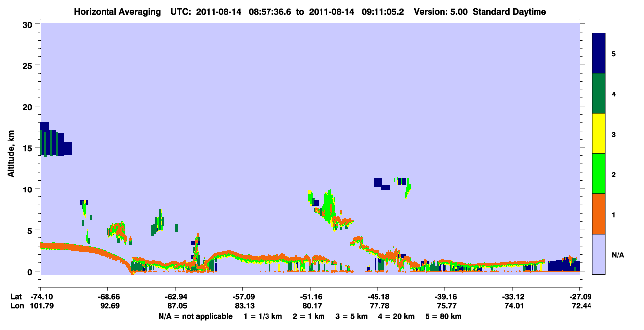644x330 pixels.
Task: Click the y-axis tick label '5'
Action: [31, 230]
